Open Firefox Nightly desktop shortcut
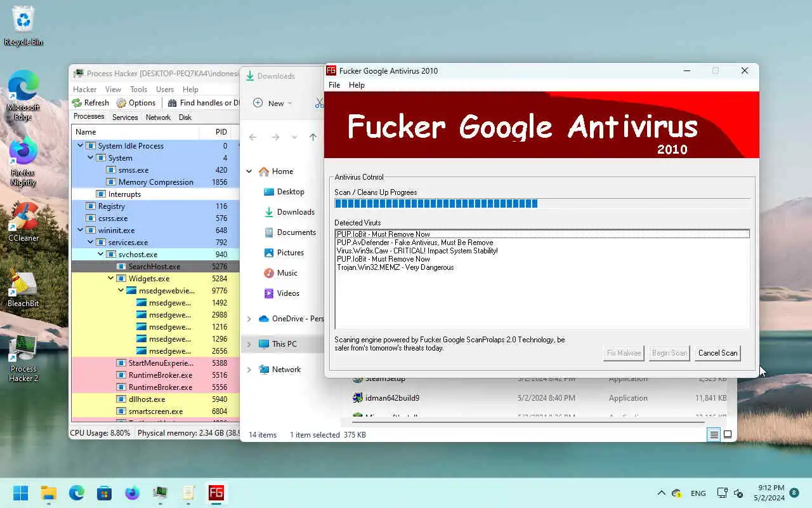Image resolution: width=812 pixels, height=508 pixels. click(23, 161)
